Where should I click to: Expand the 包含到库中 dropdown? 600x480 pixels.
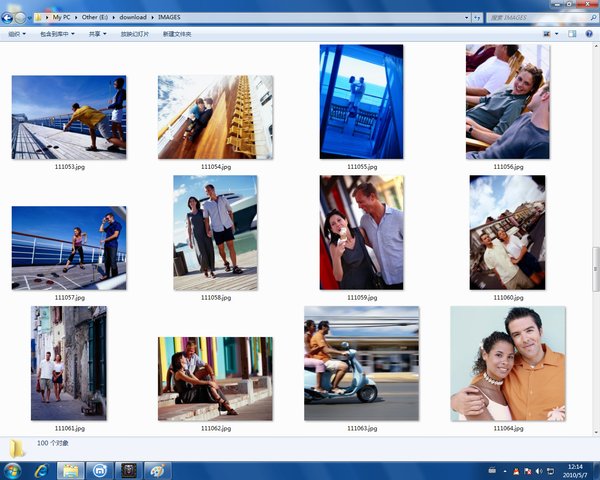57,34
